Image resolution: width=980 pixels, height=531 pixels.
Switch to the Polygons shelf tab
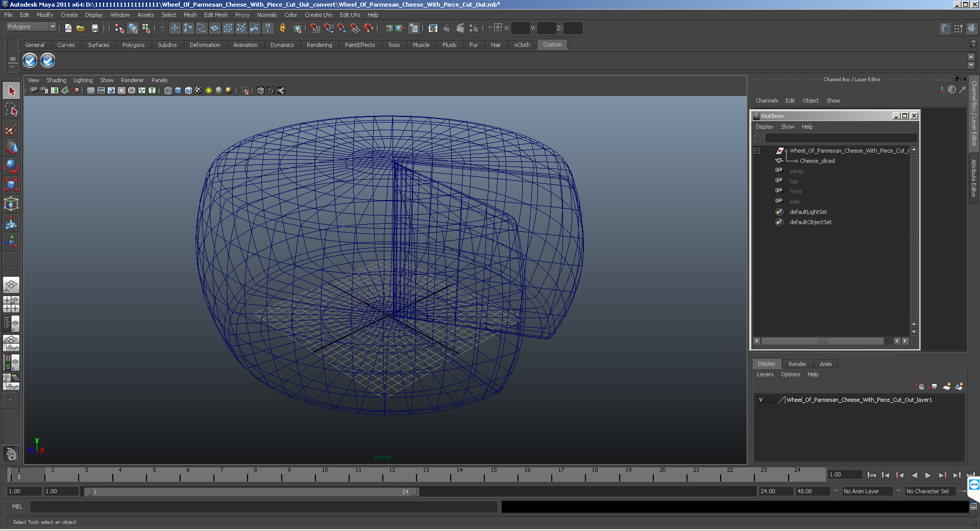pyautogui.click(x=133, y=45)
